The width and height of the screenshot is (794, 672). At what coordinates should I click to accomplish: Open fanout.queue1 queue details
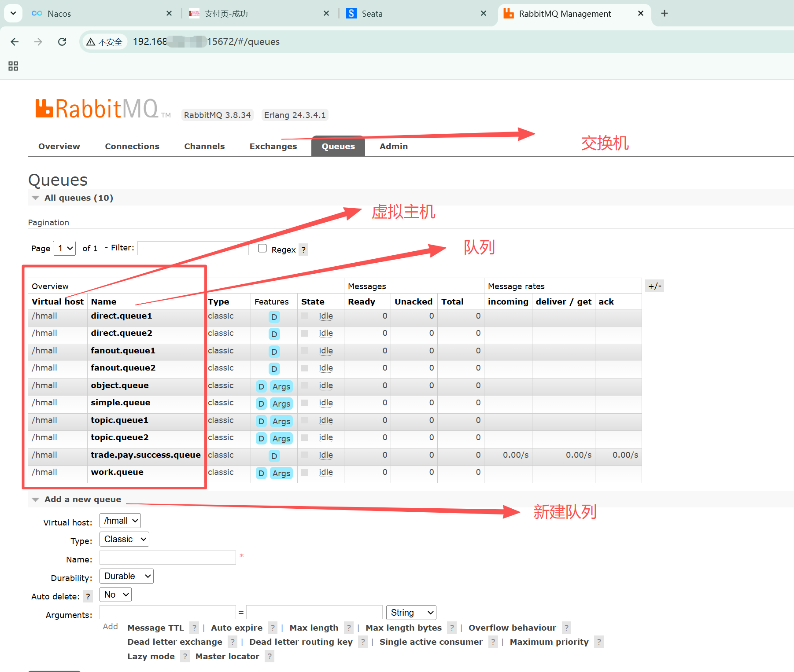coord(123,351)
